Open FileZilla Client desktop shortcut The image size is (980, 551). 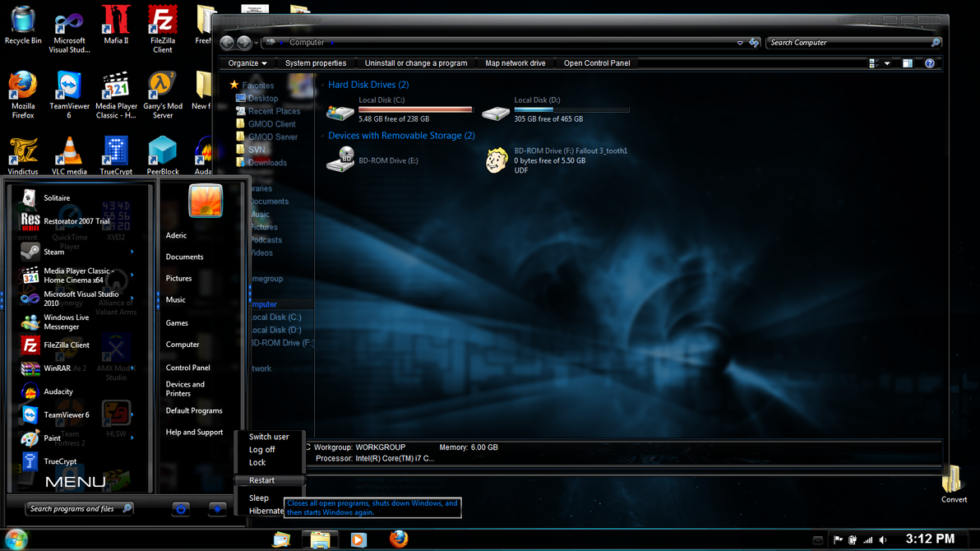tap(163, 30)
